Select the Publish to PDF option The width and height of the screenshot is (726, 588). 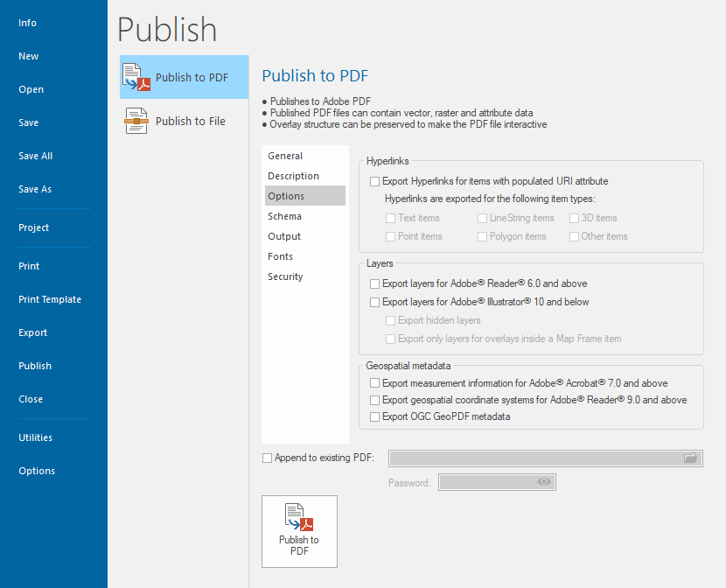(184, 77)
